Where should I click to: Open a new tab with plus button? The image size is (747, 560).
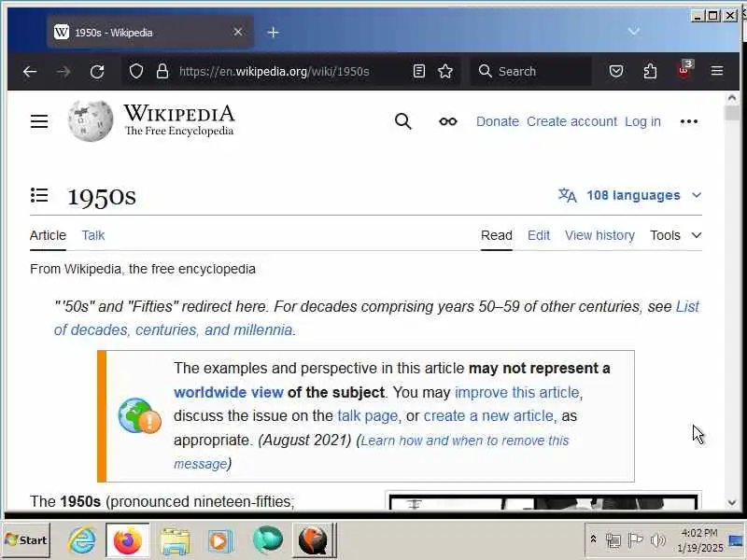pyautogui.click(x=273, y=33)
